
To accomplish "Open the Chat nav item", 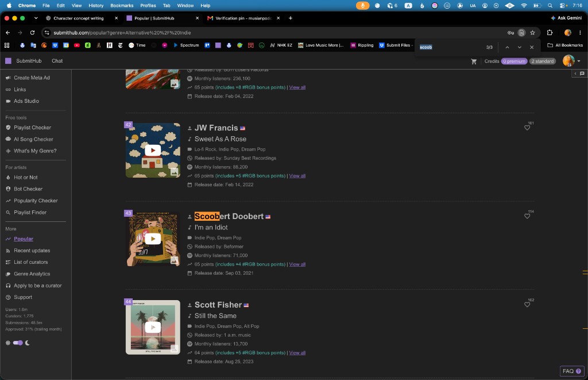I will 57,61.
